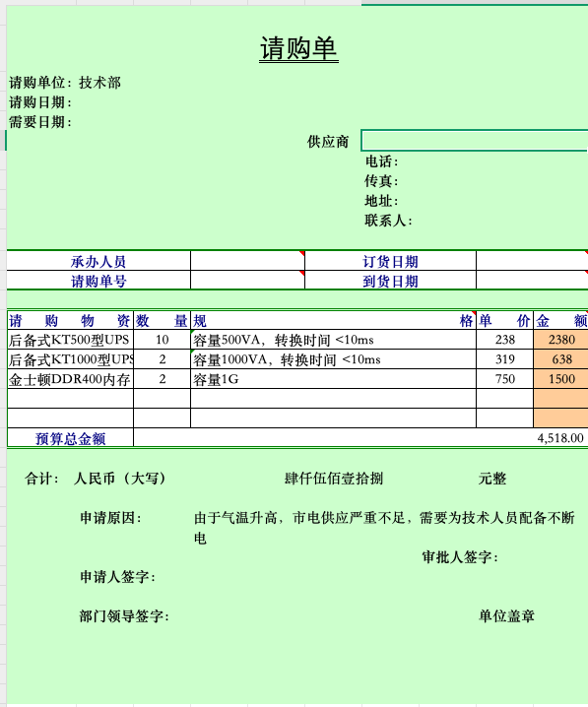The width and height of the screenshot is (588, 707).
Task: Select the 请购单 title cell
Action: (x=298, y=48)
